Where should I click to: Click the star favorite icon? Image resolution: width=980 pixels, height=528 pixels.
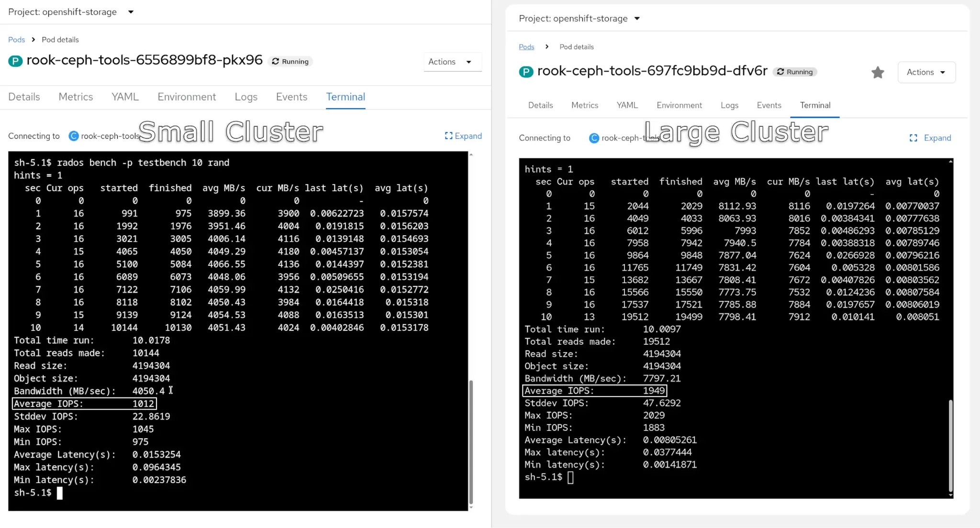[x=878, y=72]
